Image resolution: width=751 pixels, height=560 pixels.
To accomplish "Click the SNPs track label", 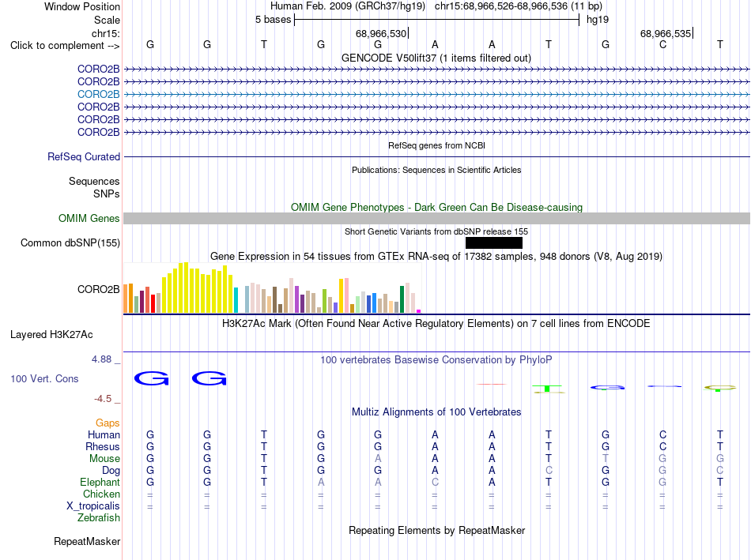I will pos(107,194).
